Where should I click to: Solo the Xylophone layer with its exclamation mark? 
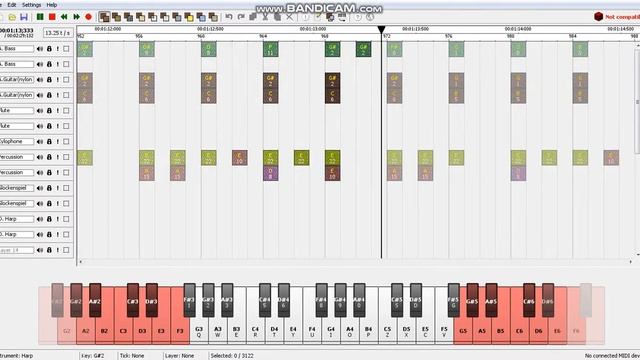click(x=58, y=142)
